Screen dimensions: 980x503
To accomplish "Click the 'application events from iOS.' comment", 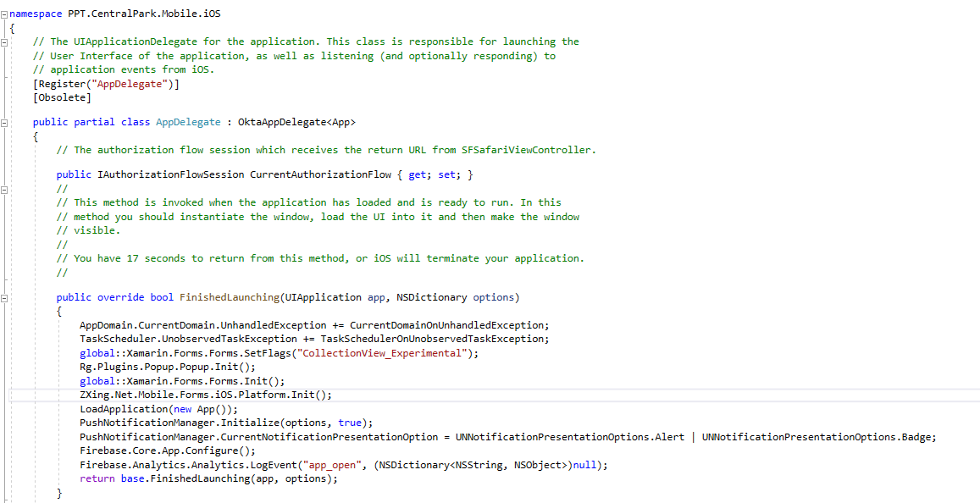I will click(x=124, y=69).
